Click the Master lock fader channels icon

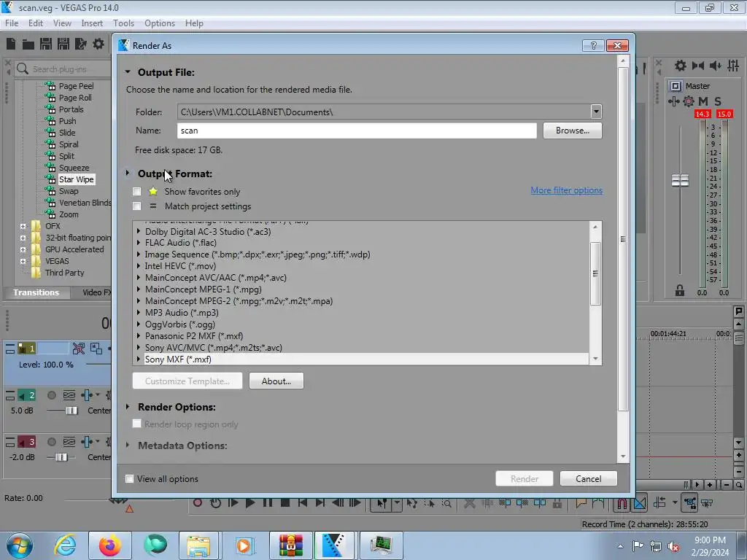pos(680,290)
